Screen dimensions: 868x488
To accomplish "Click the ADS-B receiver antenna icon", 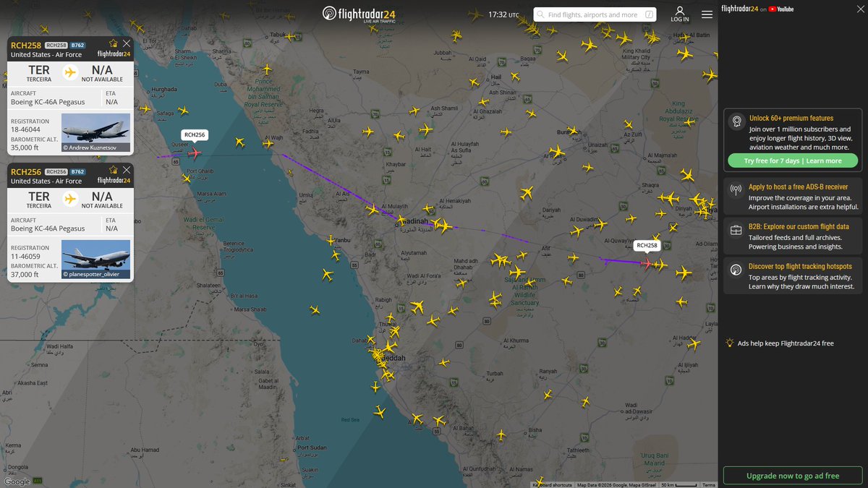I will click(x=736, y=191).
